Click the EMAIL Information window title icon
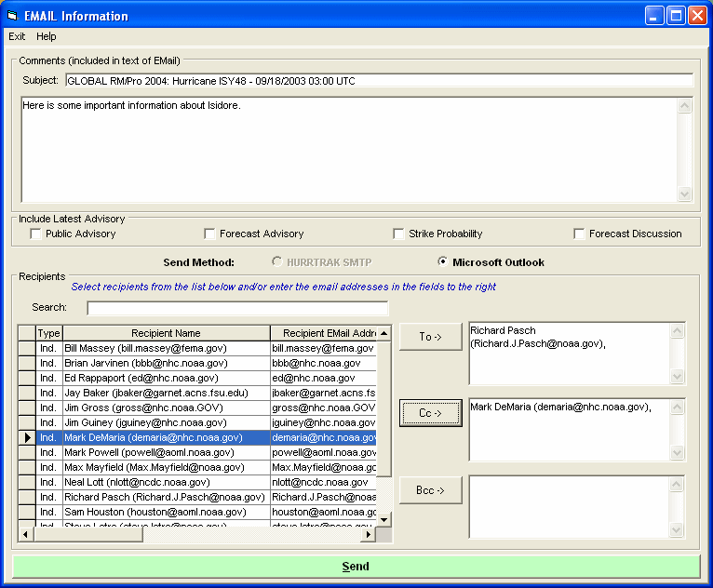The image size is (713, 588). click(12, 16)
